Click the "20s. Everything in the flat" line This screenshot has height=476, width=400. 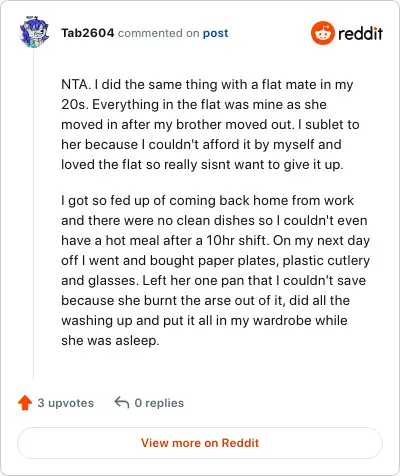click(x=194, y=105)
